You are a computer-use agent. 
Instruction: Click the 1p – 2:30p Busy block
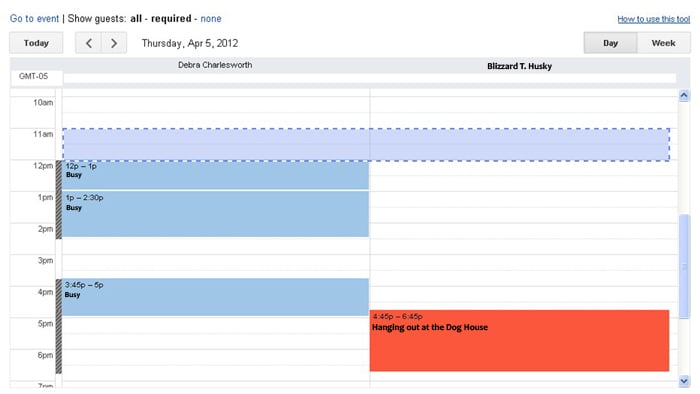point(215,214)
